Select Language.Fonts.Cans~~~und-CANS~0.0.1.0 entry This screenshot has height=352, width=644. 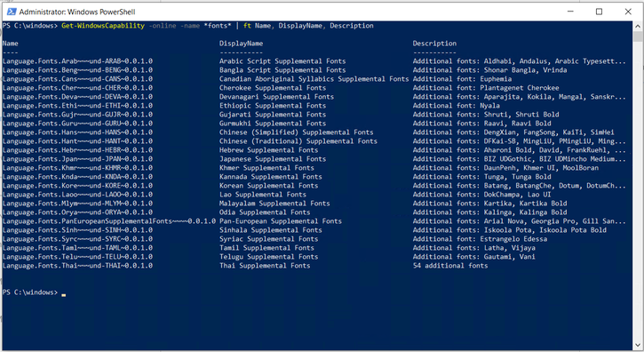(77, 79)
